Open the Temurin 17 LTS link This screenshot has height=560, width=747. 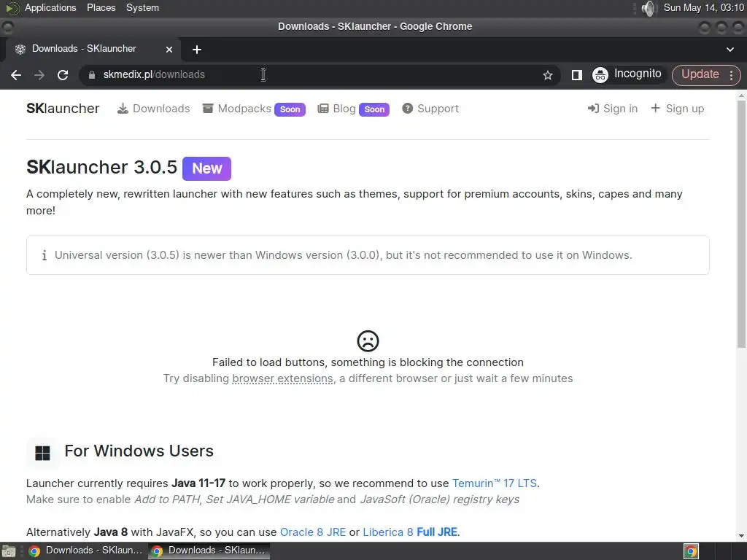click(495, 483)
